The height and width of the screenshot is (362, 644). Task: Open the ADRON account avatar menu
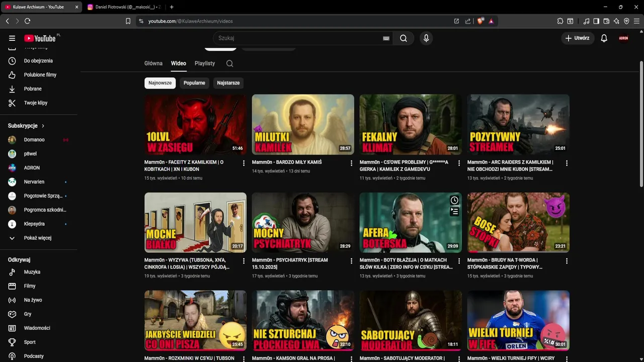(623, 38)
